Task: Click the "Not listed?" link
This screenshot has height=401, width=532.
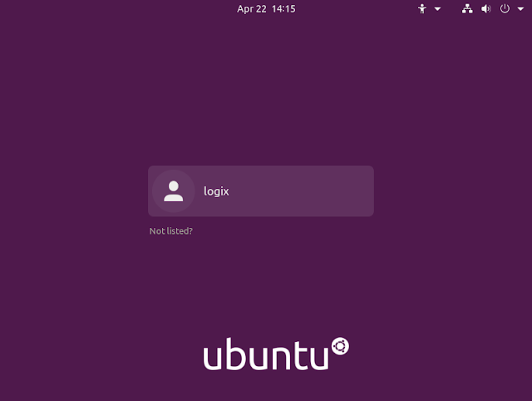Action: (x=171, y=231)
